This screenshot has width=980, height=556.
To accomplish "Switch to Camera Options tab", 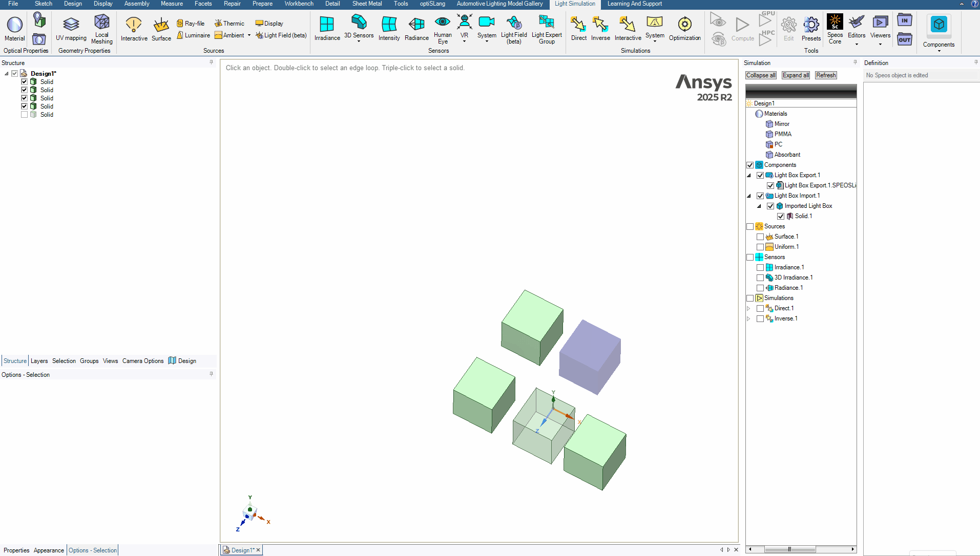I will pos(143,361).
